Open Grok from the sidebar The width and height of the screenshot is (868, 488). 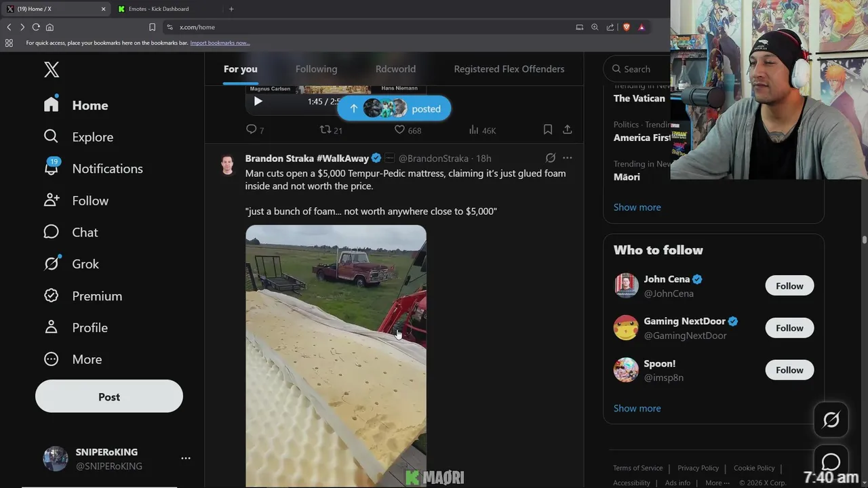tap(71, 264)
